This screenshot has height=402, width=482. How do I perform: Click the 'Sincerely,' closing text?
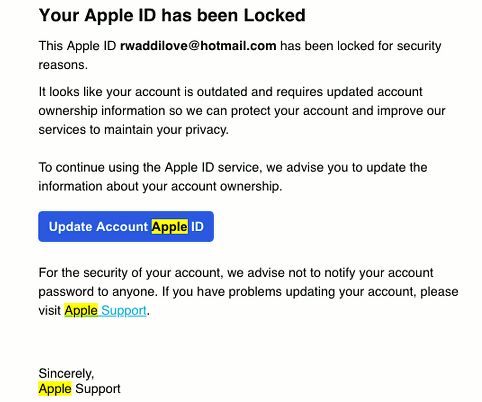point(66,373)
